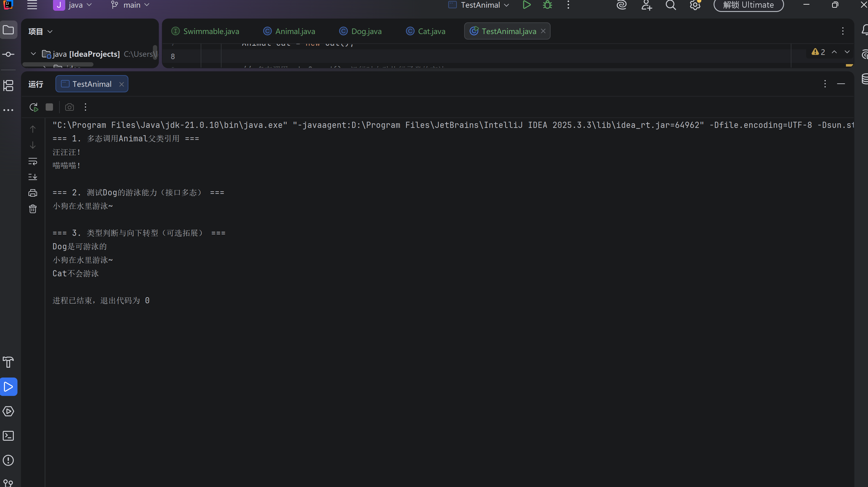Click the print console output icon

(33, 193)
